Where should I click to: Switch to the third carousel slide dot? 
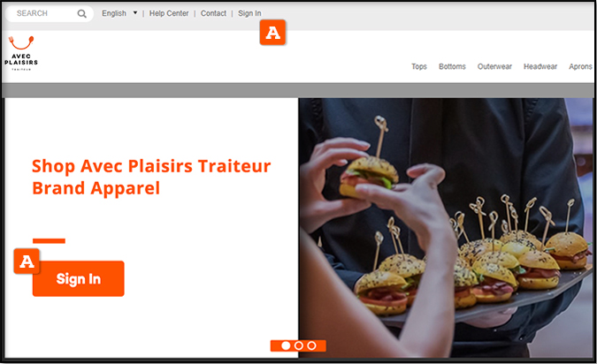pyautogui.click(x=311, y=345)
